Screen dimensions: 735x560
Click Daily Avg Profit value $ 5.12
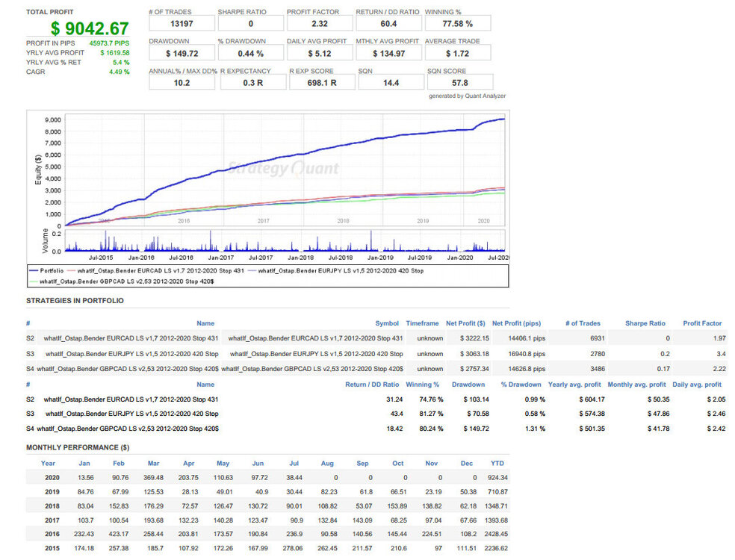(320, 54)
